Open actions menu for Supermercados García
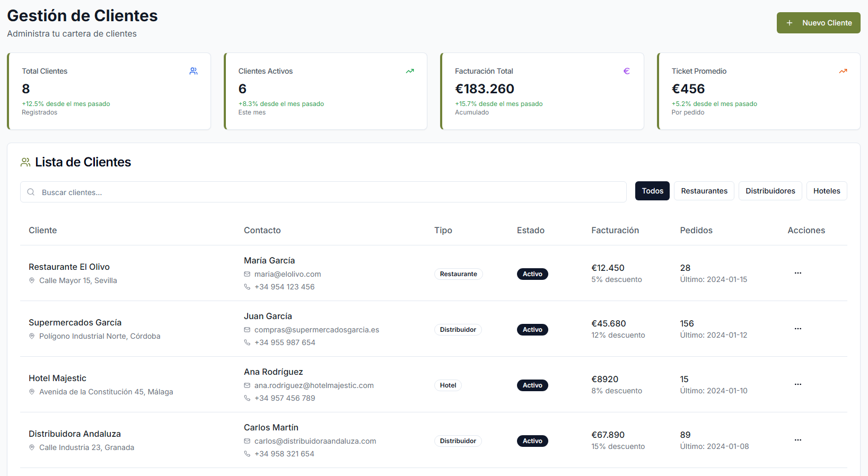The width and height of the screenshot is (868, 476). point(797,329)
